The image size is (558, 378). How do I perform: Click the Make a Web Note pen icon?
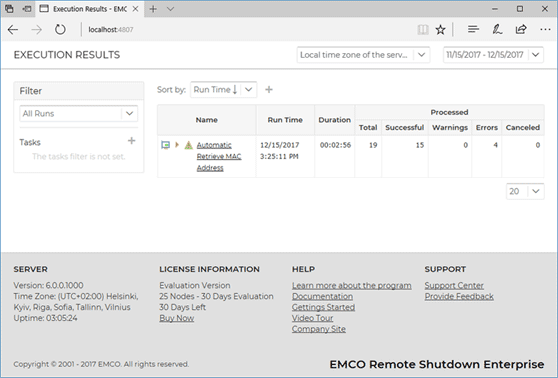pos(497,29)
